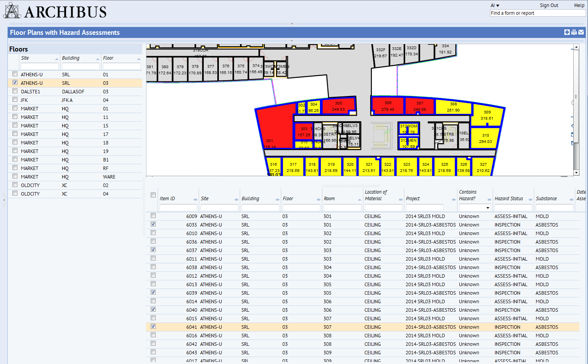
Task: Open the Help menu
Action: coord(579,5)
